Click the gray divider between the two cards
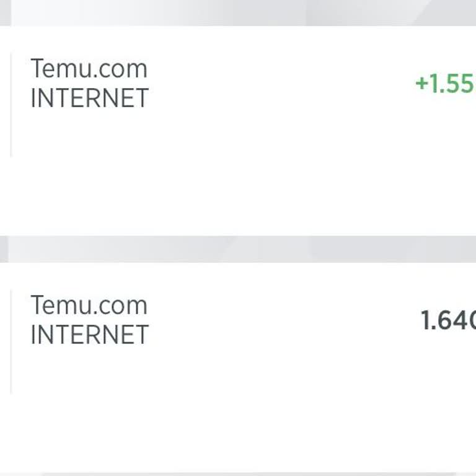This screenshot has height=476, width=476. point(238,249)
